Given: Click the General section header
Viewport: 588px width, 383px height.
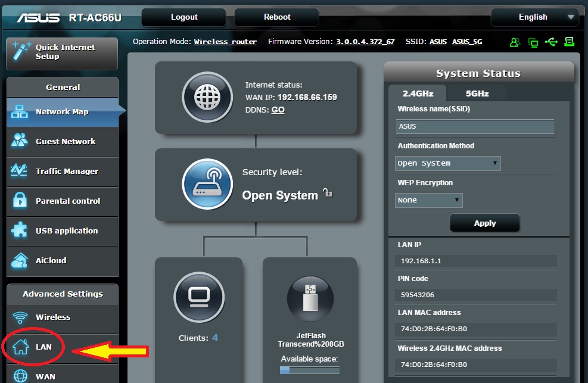Looking at the screenshot, I should click(63, 88).
